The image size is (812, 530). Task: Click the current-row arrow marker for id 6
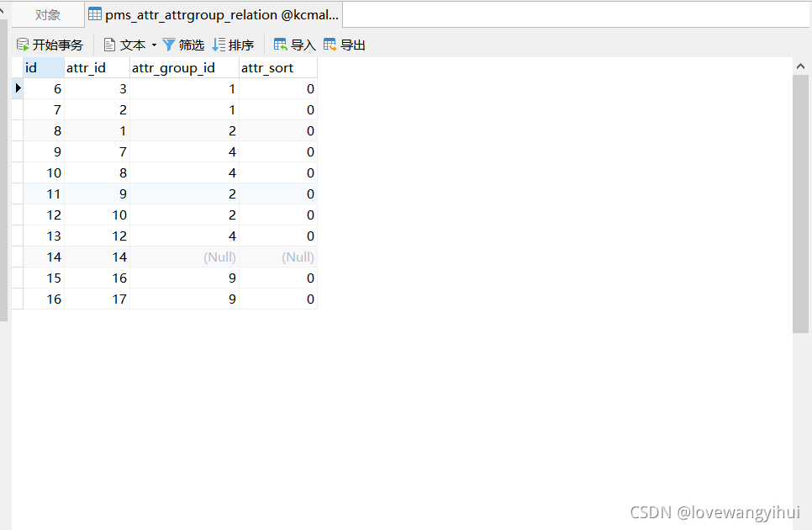pos(18,88)
